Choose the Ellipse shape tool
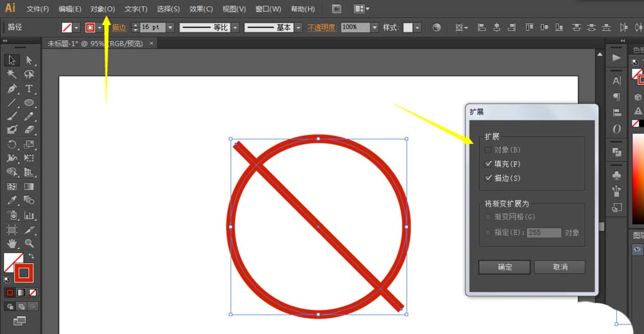Screen dimensions: 644x334 click(29, 102)
